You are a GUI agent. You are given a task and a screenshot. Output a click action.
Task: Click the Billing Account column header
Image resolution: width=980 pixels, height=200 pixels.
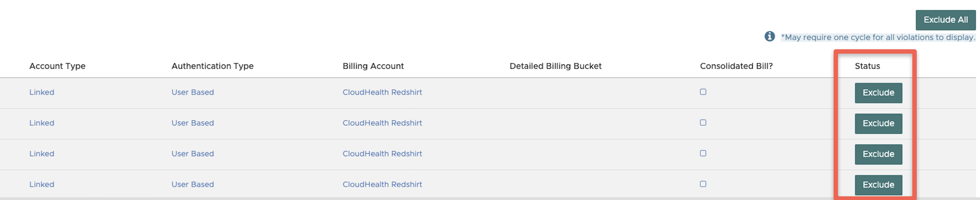point(373,66)
